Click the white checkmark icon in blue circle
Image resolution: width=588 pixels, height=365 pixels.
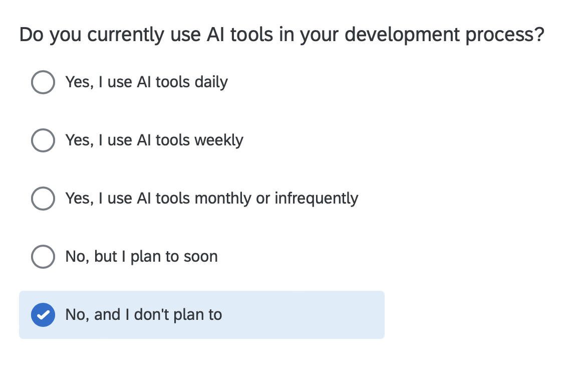tap(43, 315)
